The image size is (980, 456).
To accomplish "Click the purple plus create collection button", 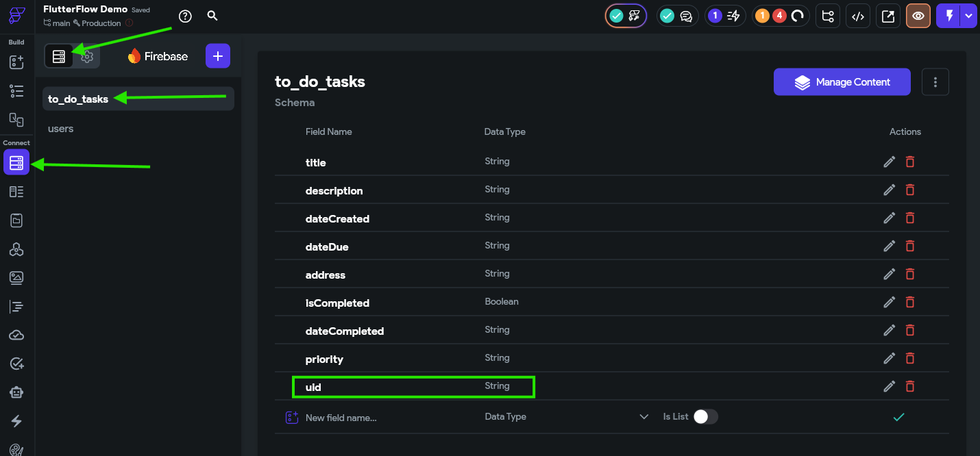I will (x=218, y=56).
